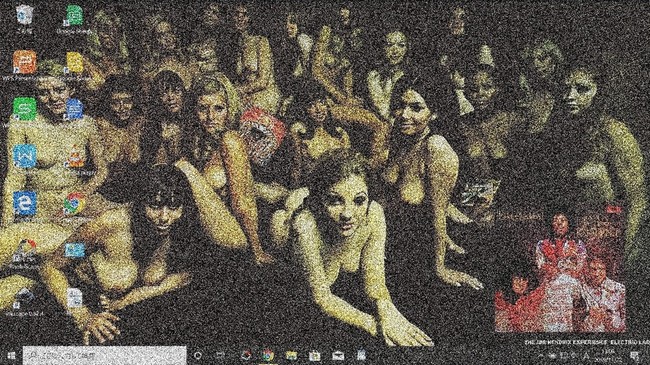
Task: Click the Windows Start button
Action: click(11, 356)
